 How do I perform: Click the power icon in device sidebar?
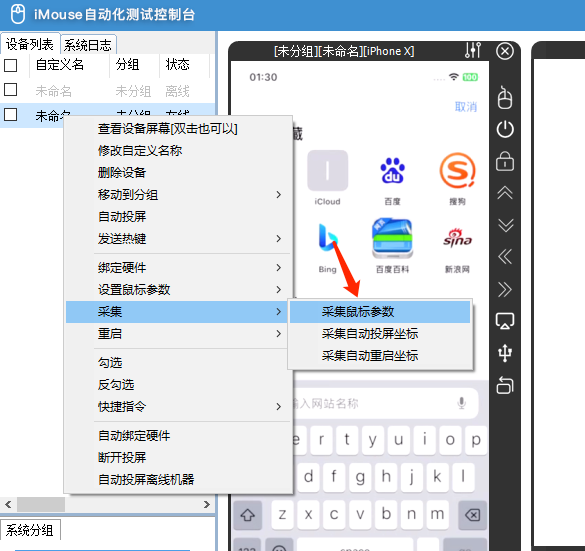pos(505,129)
